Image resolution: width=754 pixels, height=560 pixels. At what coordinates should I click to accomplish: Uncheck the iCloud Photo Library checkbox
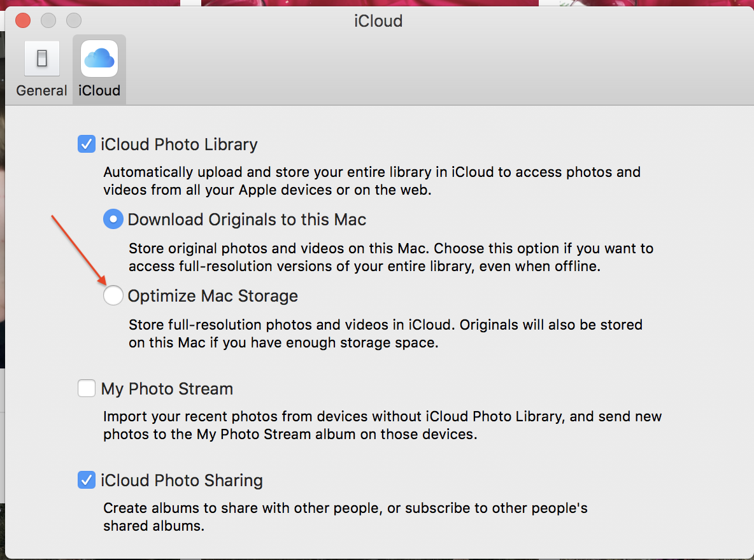tap(87, 144)
